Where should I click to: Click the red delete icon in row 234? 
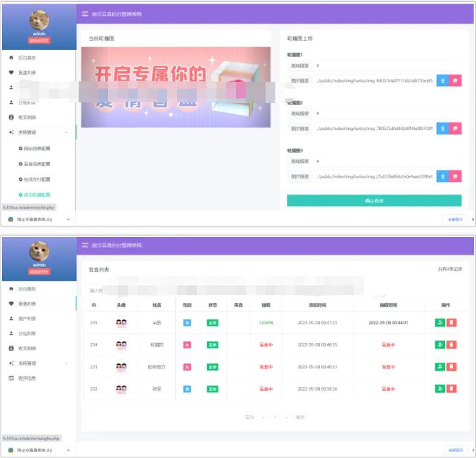coord(451,344)
